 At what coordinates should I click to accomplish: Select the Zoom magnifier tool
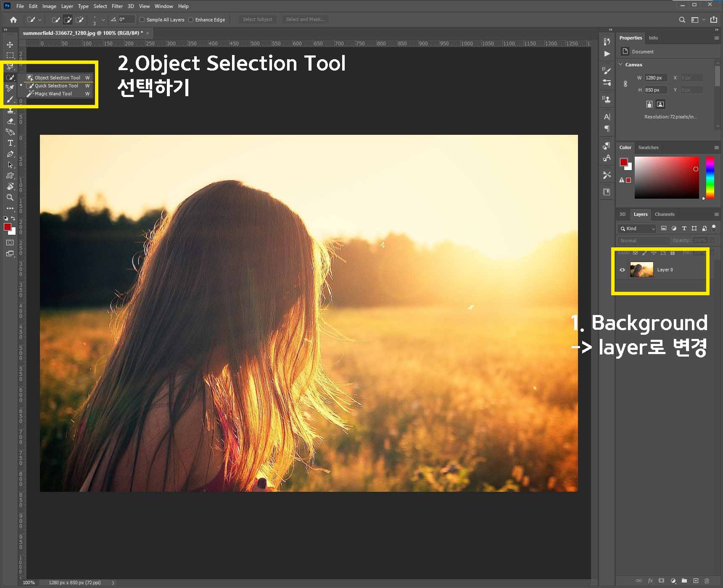coord(10,197)
